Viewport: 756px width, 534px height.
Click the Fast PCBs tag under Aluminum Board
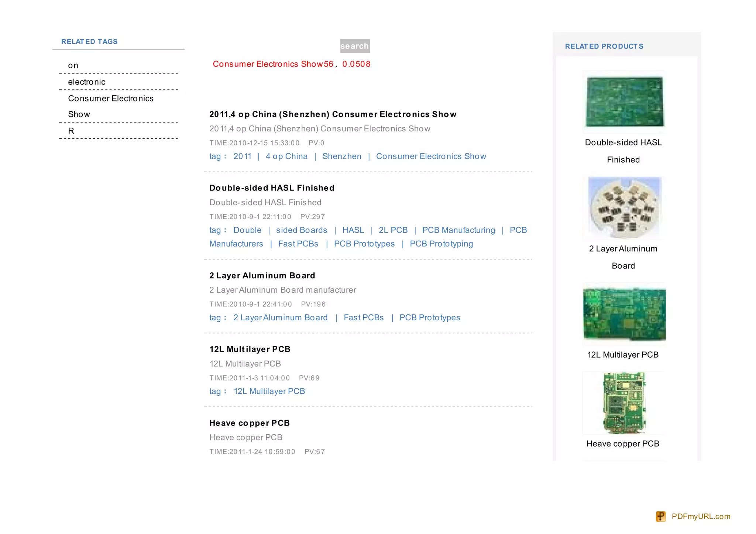364,318
